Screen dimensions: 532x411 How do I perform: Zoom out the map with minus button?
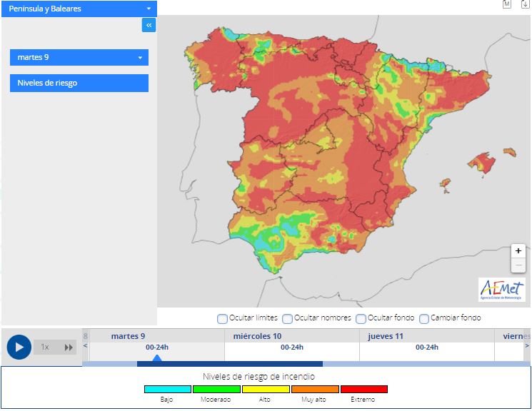click(518, 265)
